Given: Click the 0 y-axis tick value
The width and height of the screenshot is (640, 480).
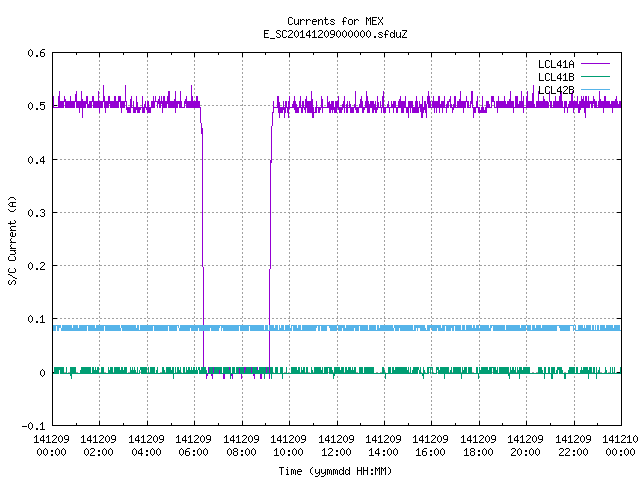Looking at the screenshot, I should (42, 373).
